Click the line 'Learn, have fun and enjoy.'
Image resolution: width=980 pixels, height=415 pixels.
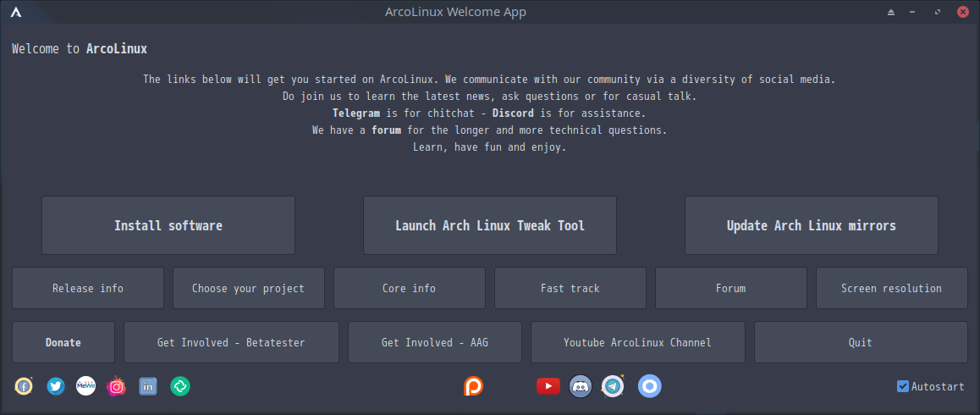point(489,147)
